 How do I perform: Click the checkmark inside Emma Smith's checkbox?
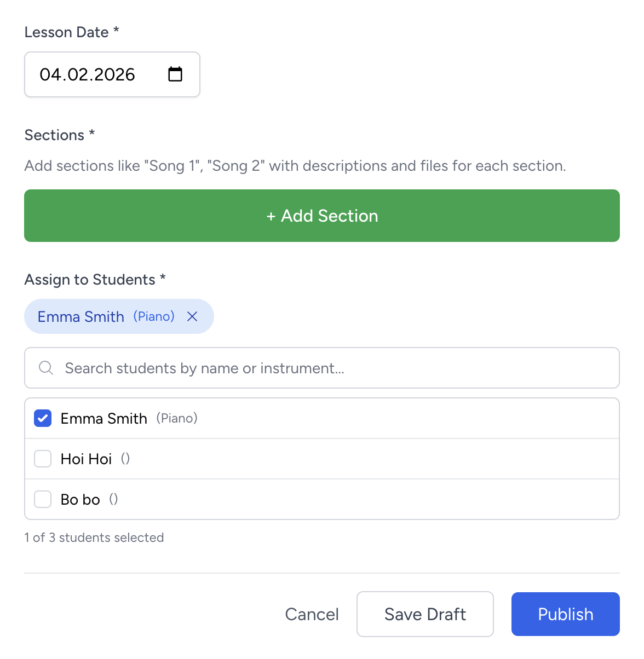click(42, 418)
